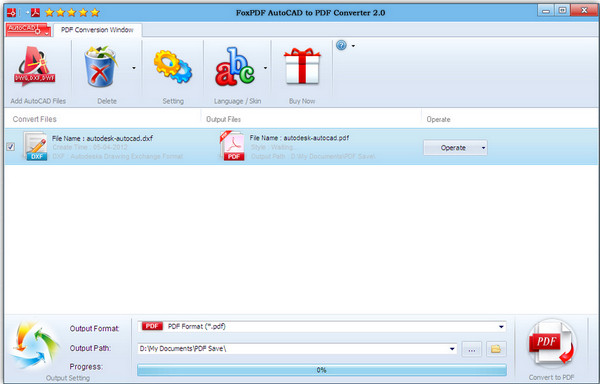Click the DXF file icon in list
This screenshot has height=384, width=600.
(x=35, y=146)
